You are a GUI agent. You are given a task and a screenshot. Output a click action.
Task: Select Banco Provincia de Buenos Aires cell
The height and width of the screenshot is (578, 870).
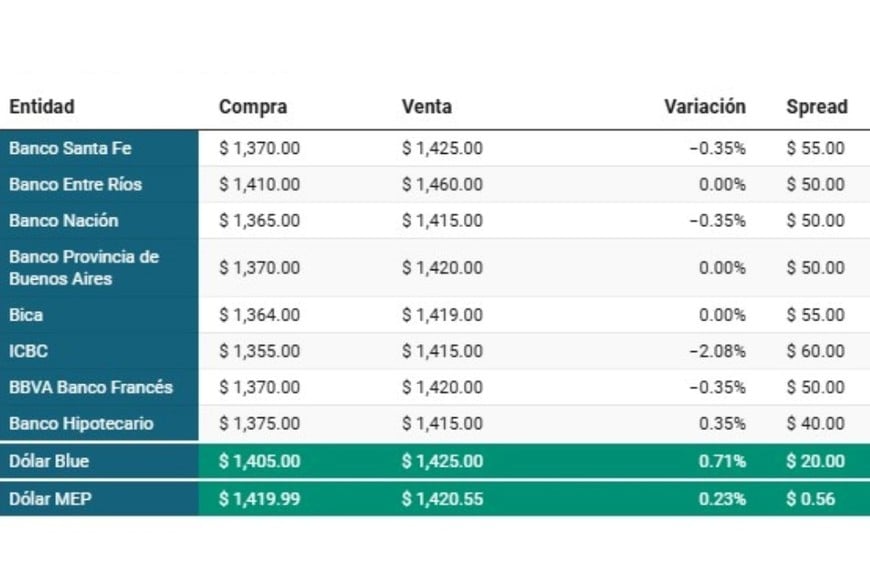coord(84,267)
